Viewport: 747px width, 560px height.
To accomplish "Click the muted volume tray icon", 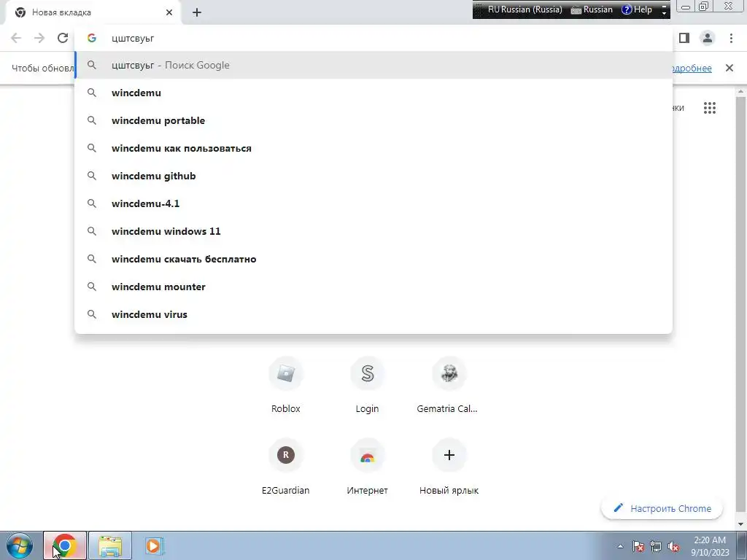I will pos(673,546).
